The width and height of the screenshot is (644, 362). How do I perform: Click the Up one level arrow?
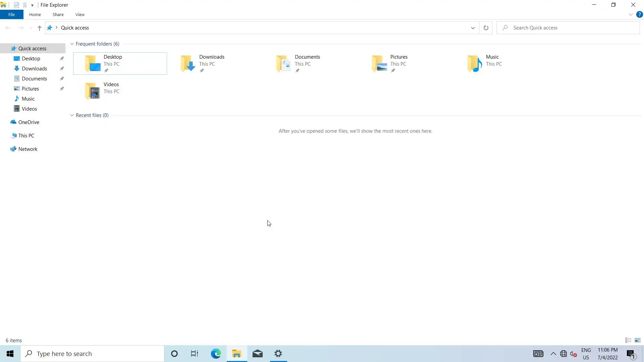click(39, 28)
